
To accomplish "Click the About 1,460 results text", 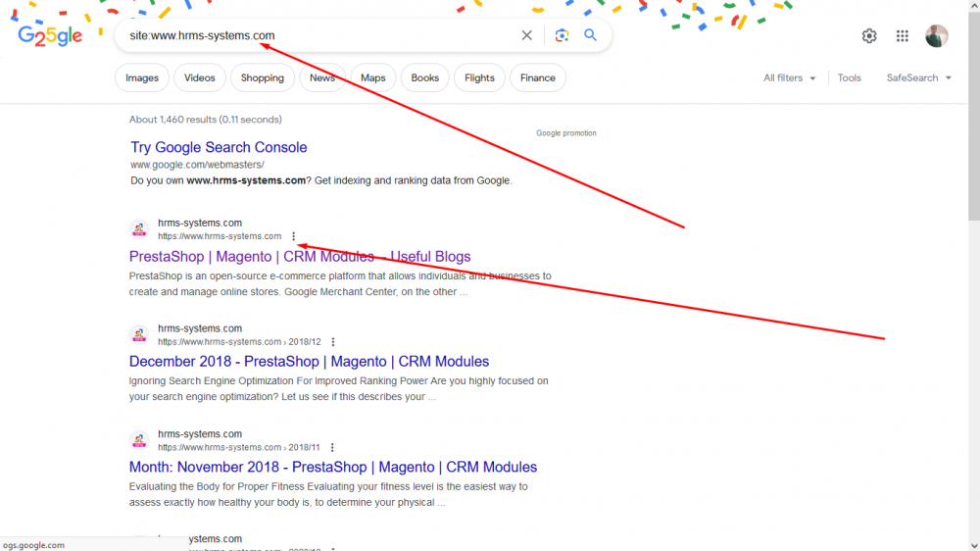I will coord(206,120).
